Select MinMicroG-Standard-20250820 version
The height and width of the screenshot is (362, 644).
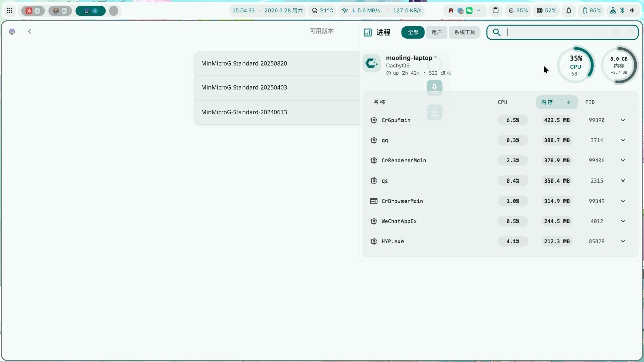244,64
